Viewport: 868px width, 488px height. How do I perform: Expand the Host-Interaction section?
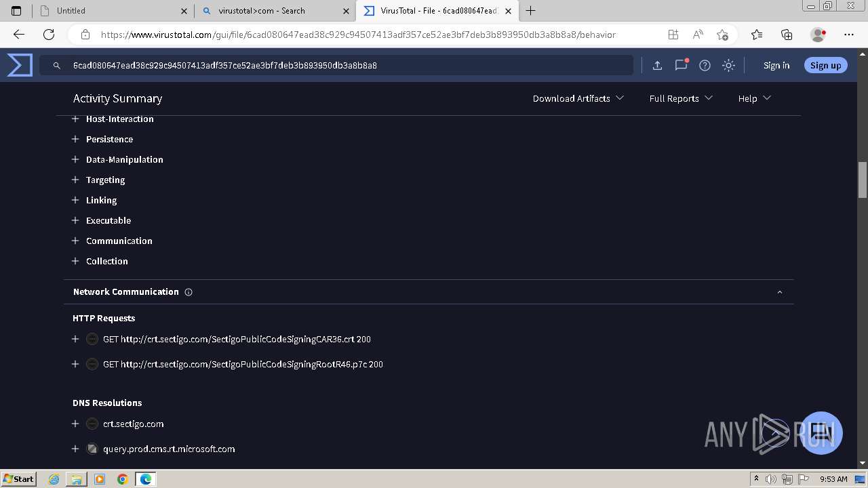[75, 119]
